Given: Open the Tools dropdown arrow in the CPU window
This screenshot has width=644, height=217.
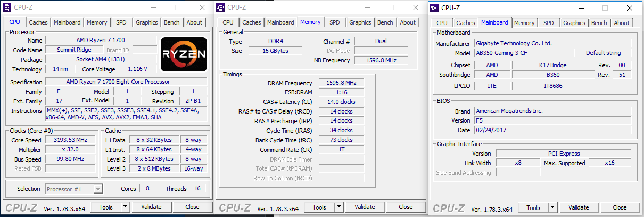Looking at the screenshot, I should tap(125, 207).
